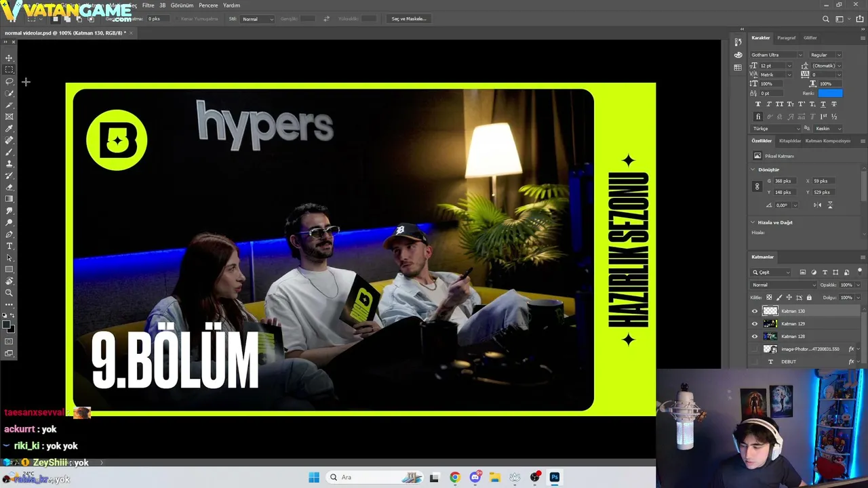
Task: Select the Frame tool
Action: click(9, 117)
